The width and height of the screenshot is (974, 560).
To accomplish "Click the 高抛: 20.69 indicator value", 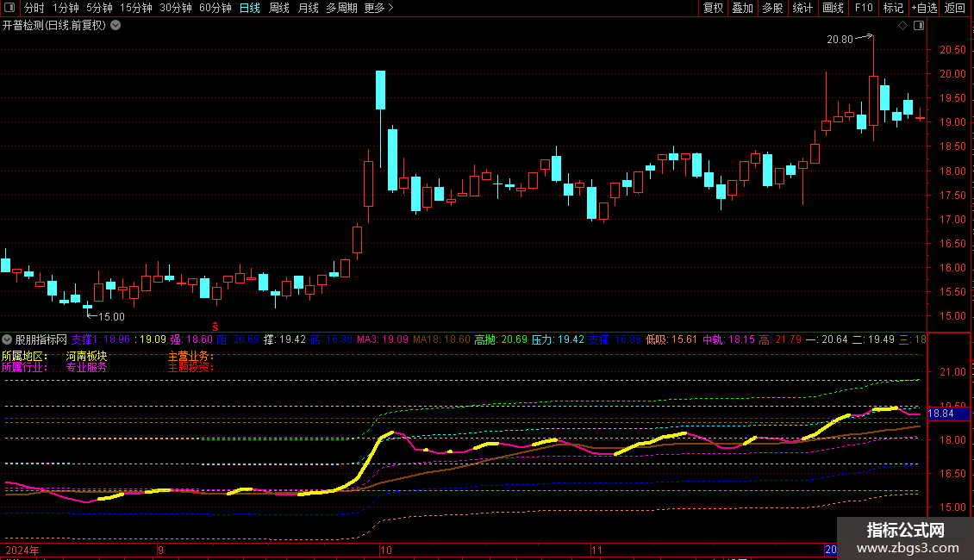I will pyautogui.click(x=501, y=339).
